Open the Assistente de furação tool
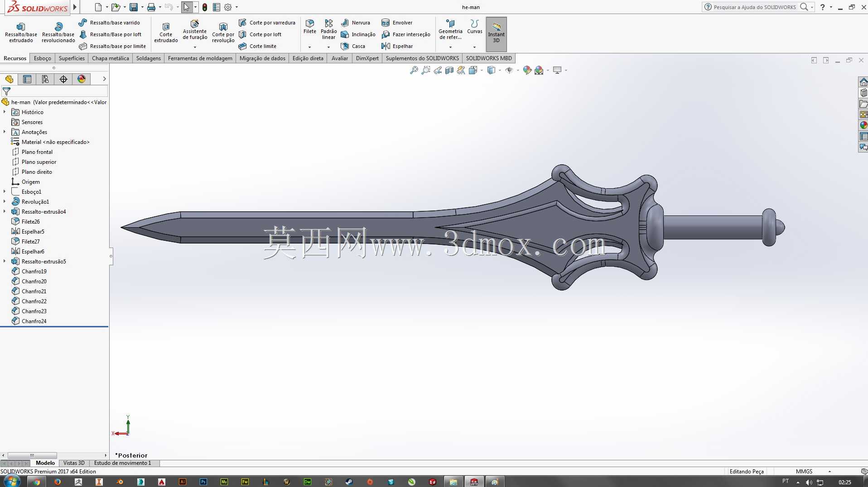Screen dimensions: 868x487 (195, 30)
